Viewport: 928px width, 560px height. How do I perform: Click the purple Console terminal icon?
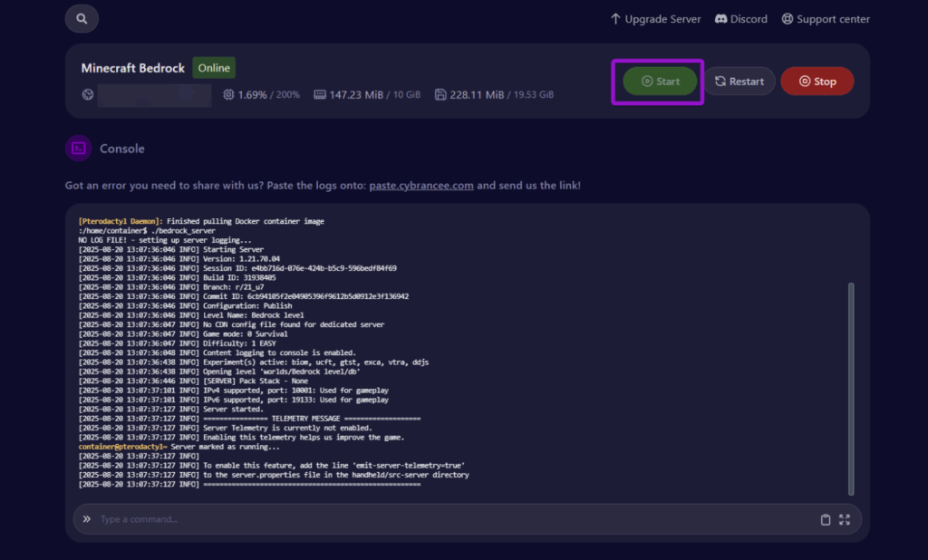[x=79, y=149]
